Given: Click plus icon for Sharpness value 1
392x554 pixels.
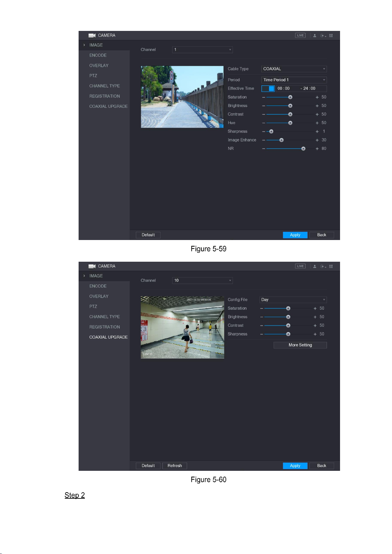Looking at the screenshot, I should 317,132.
